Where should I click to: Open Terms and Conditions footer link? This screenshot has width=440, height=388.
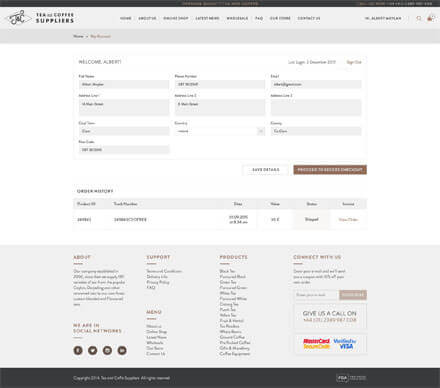164,271
